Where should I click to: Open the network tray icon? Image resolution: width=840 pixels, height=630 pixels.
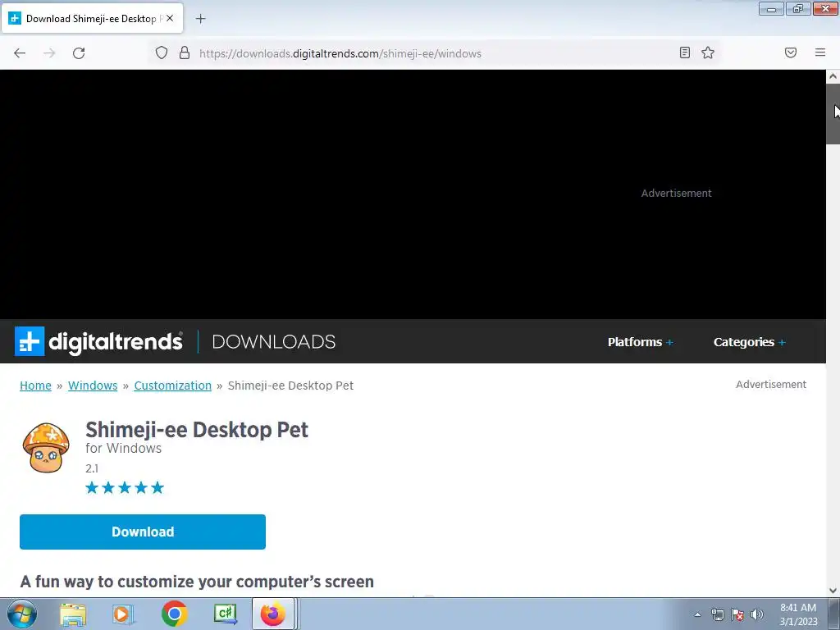click(717, 614)
